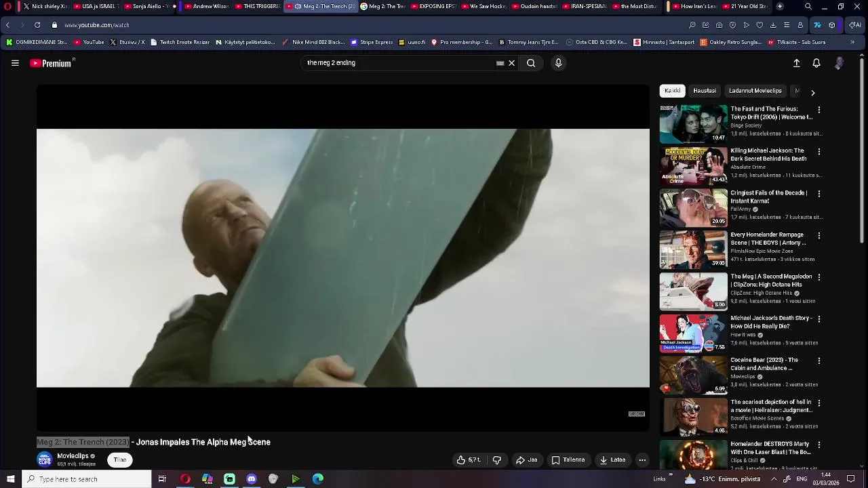Select the Ladannut Movieclips filter chip
Screen dimensions: 868x488
(755, 91)
